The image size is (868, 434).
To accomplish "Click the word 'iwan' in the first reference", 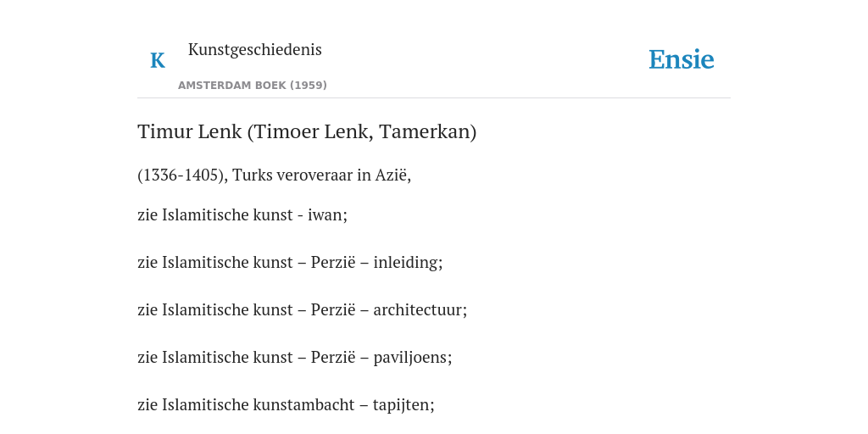I will (325, 214).
